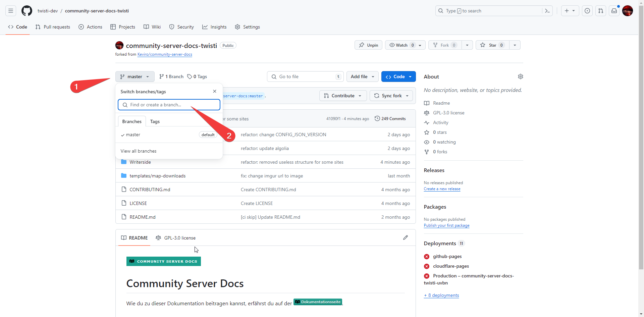Open the Projects tab
The height and width of the screenshot is (317, 644).
coord(123,27)
